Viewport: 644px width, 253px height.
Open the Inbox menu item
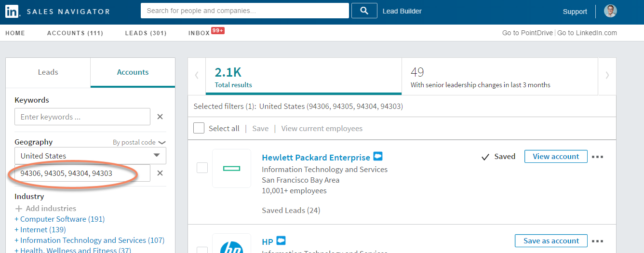point(199,33)
